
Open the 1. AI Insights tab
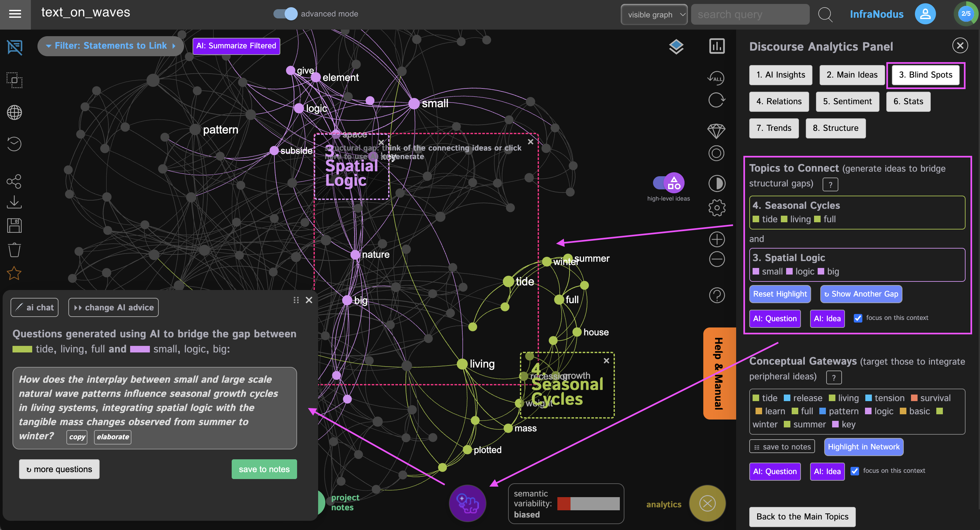[x=780, y=75]
